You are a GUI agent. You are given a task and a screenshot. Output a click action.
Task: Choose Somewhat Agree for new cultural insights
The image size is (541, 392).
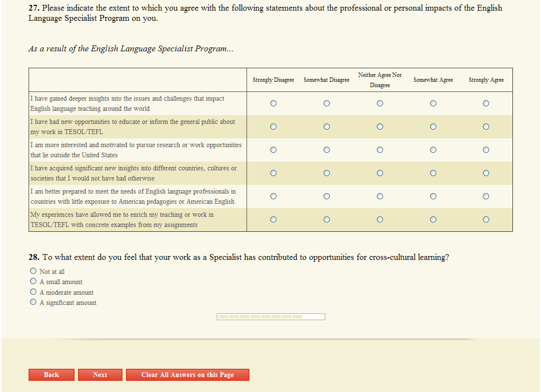click(433, 173)
